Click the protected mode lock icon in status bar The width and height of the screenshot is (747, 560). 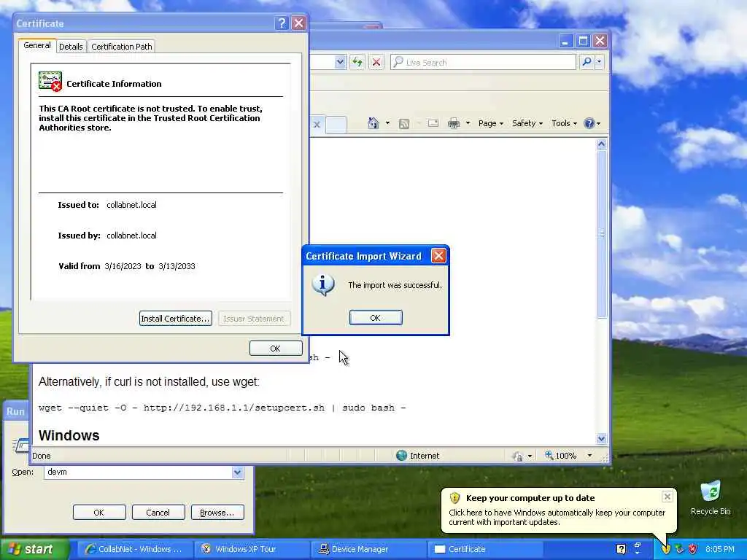[x=517, y=456]
